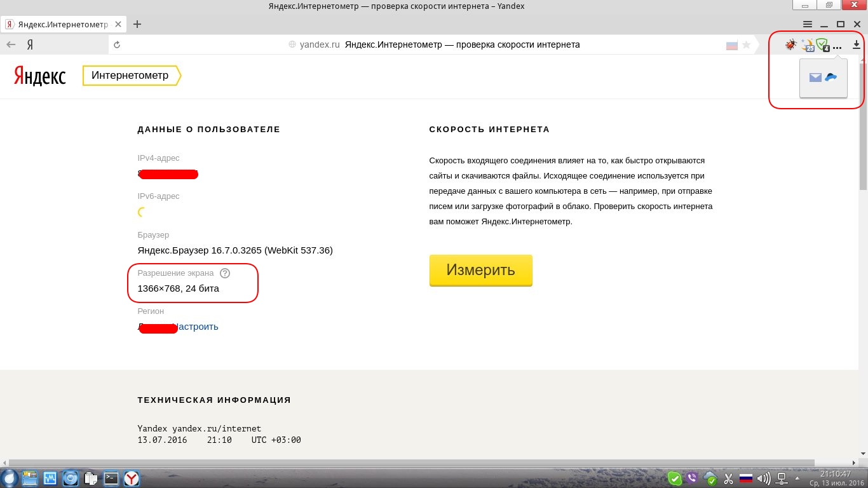
Task: Click the flag translate icon in address bar
Action: coord(731,45)
